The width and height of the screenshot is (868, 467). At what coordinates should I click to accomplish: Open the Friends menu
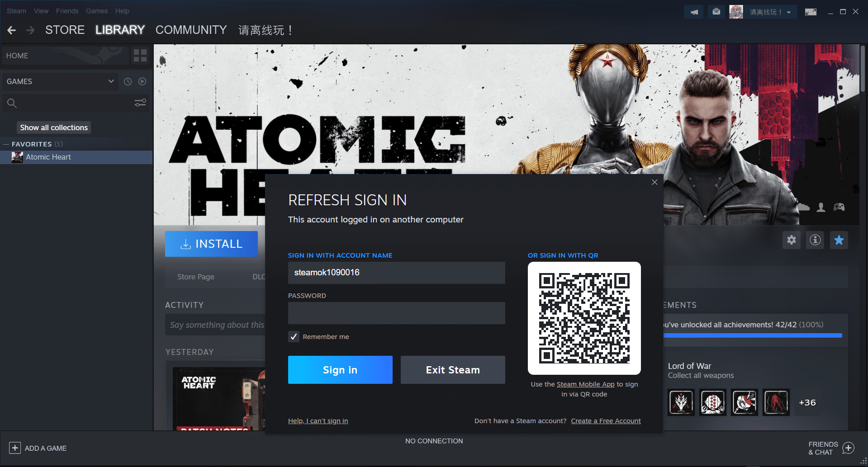click(x=67, y=11)
